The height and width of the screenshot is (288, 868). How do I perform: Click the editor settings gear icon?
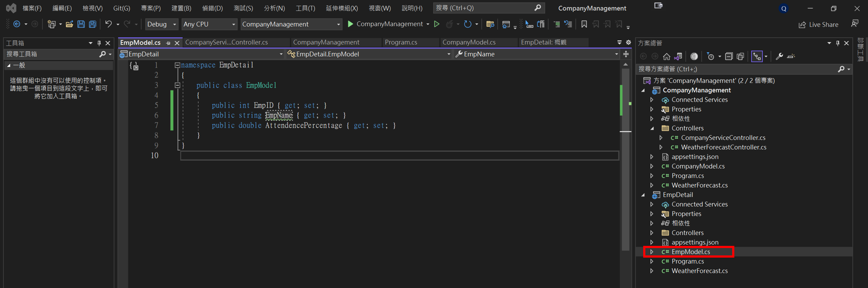coord(628,42)
